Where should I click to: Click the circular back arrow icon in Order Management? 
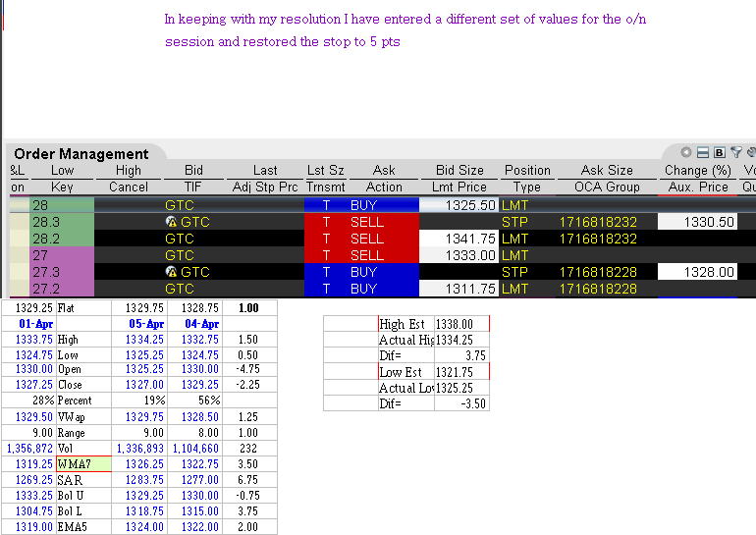click(685, 152)
